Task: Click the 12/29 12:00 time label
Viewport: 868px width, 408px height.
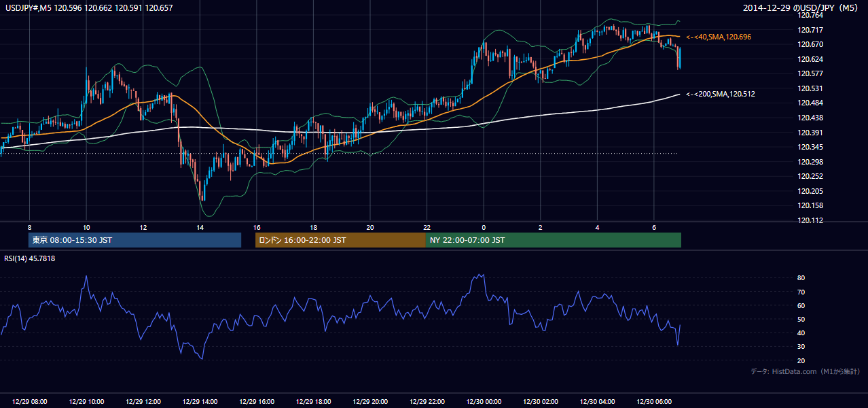Action: pyautogui.click(x=143, y=402)
